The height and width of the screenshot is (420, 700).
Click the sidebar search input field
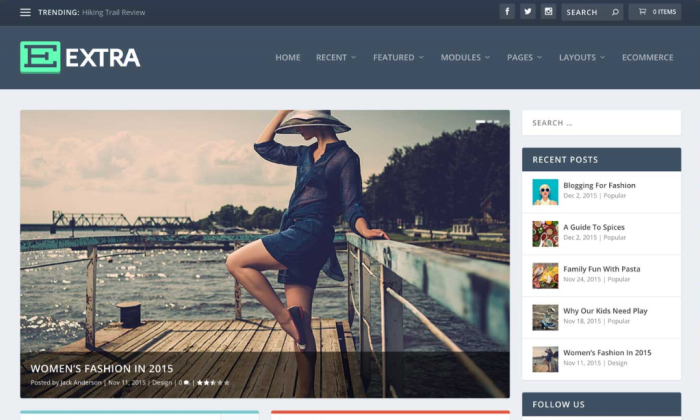601,123
